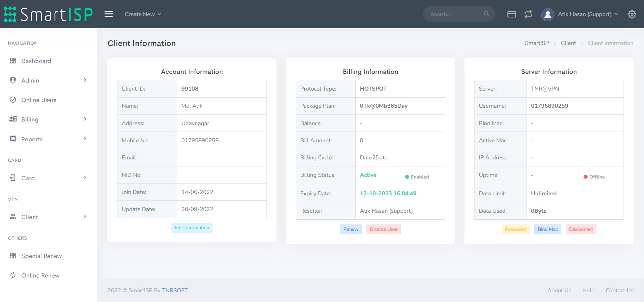Click the Disconnect button

pos(581,229)
